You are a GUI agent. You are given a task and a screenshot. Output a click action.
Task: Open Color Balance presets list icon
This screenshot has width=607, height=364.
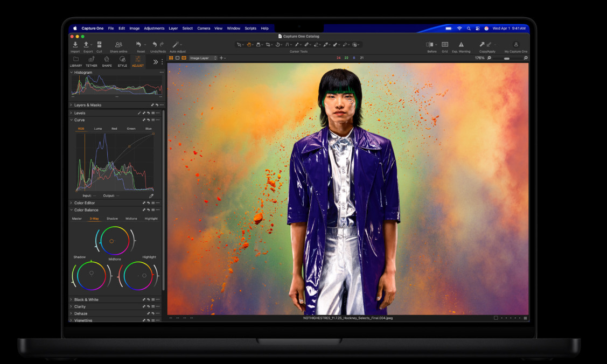coord(153,210)
